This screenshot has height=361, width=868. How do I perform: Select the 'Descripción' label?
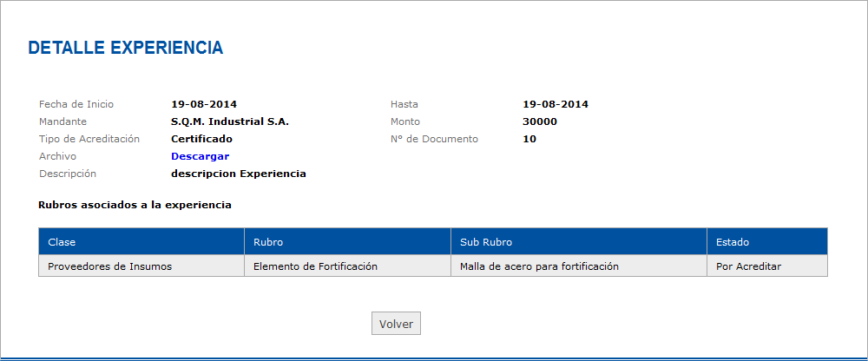68,174
